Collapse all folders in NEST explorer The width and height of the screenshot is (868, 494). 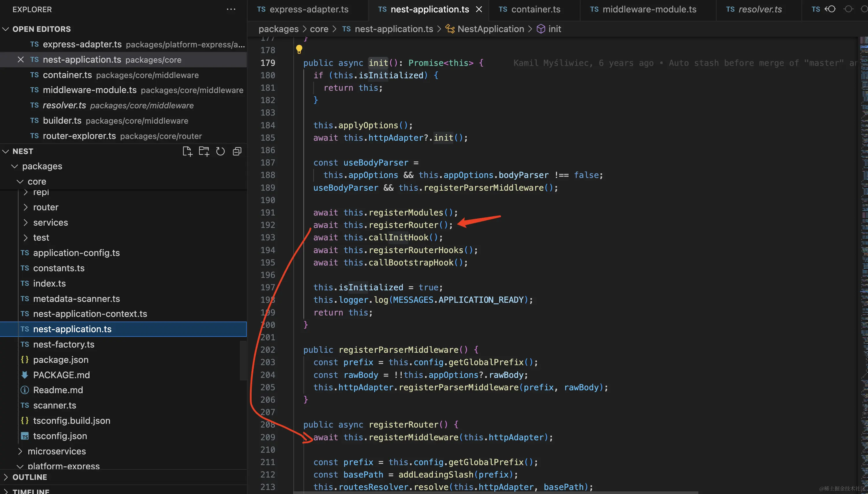click(x=237, y=151)
